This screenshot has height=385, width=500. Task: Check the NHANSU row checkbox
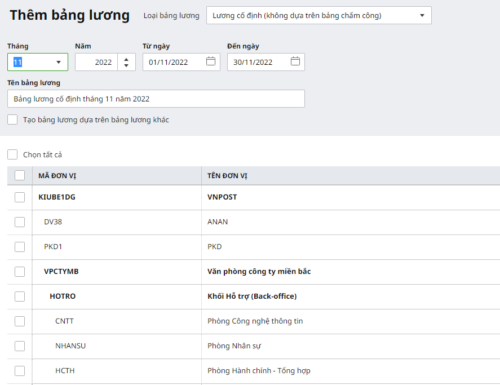click(x=20, y=346)
